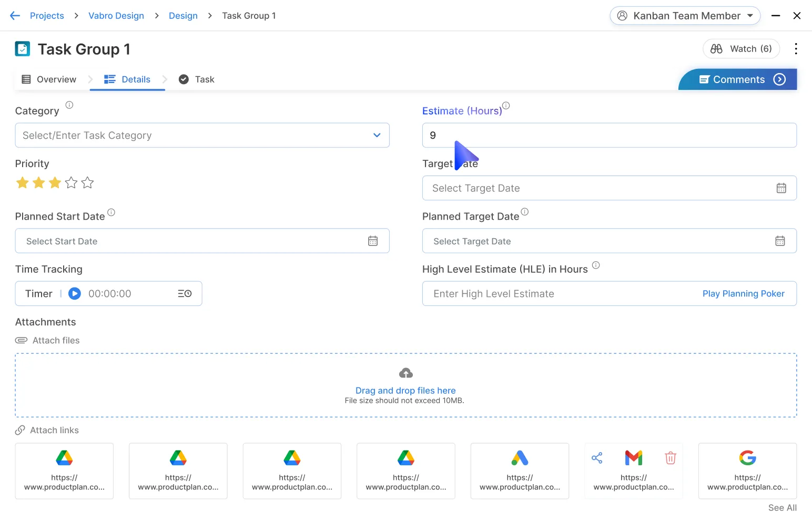
Task: Click the first priority star
Action: tap(23, 183)
